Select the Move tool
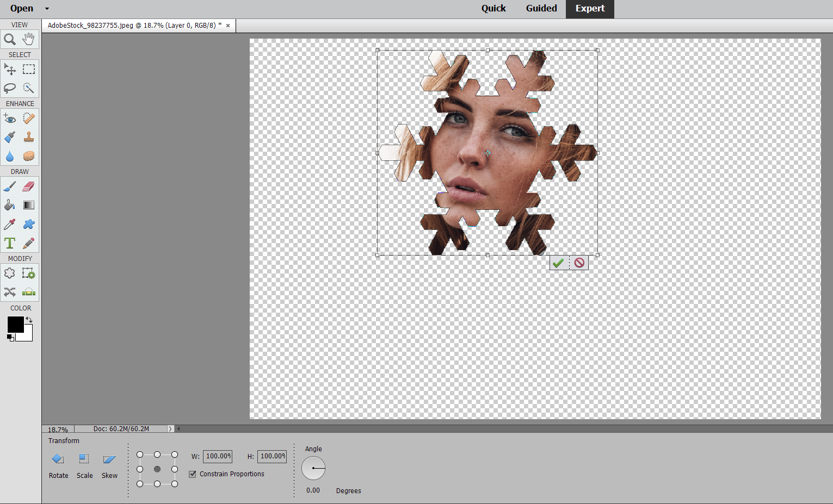Image resolution: width=833 pixels, height=504 pixels. click(x=9, y=69)
